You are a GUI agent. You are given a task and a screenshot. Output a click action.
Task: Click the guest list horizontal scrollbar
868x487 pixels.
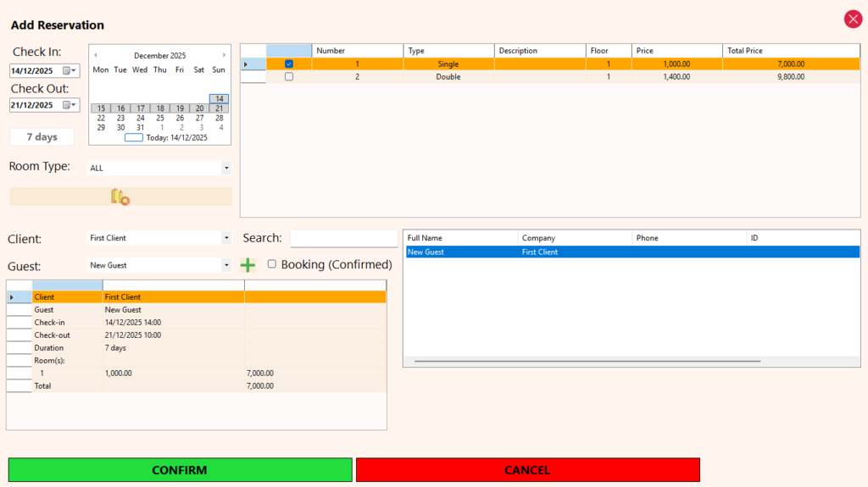587,362
